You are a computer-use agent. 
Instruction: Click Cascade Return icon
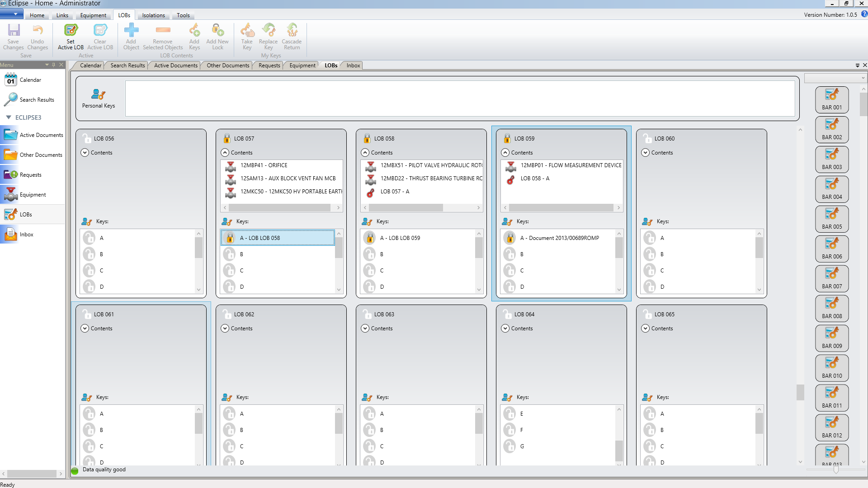[292, 30]
